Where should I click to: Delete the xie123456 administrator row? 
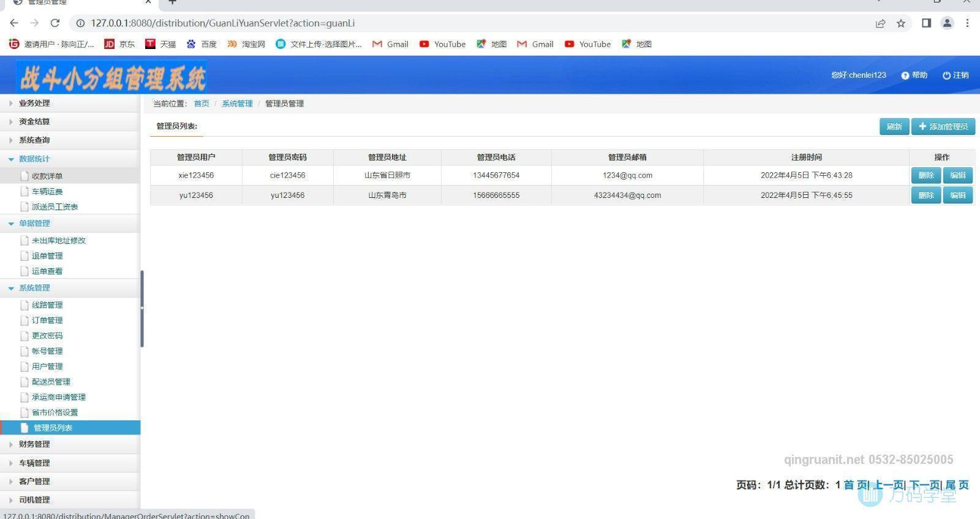926,175
